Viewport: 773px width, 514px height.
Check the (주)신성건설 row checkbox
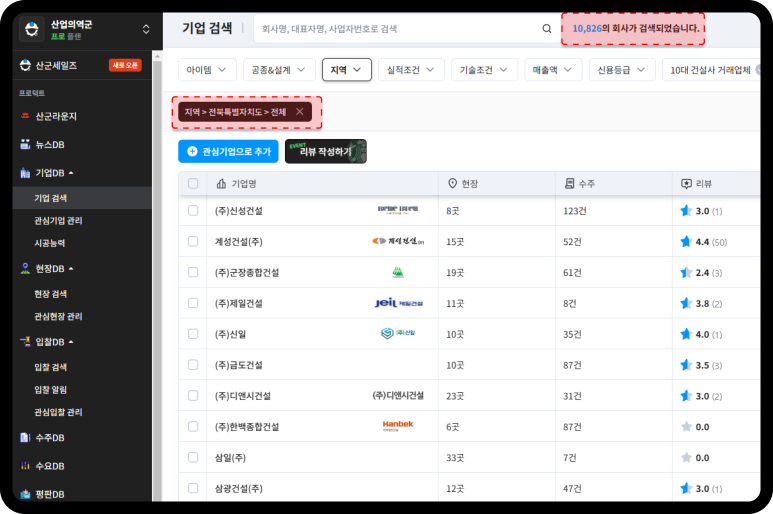point(193,210)
